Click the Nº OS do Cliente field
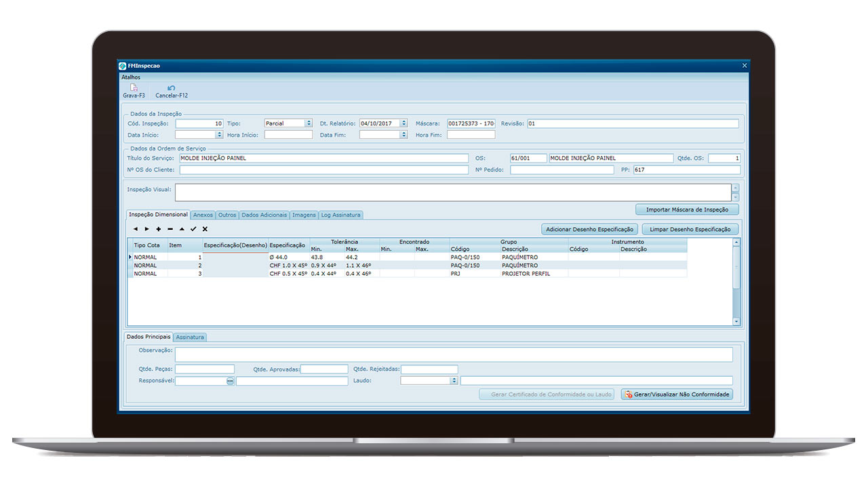Screen dimensions: 868x488 (x=323, y=169)
